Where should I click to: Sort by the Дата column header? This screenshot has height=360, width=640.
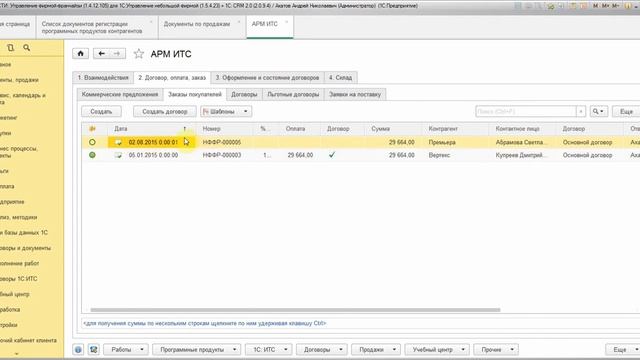(x=152, y=129)
